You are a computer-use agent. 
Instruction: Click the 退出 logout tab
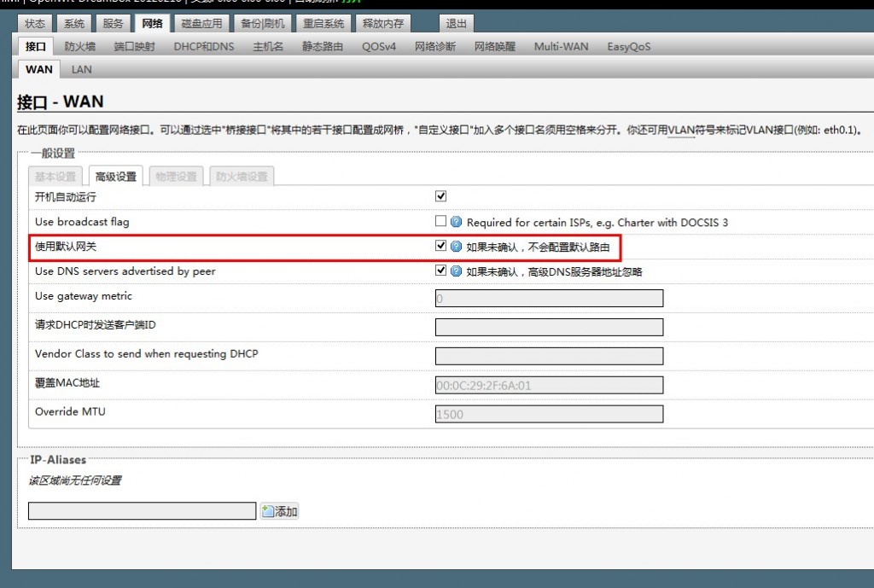click(456, 23)
